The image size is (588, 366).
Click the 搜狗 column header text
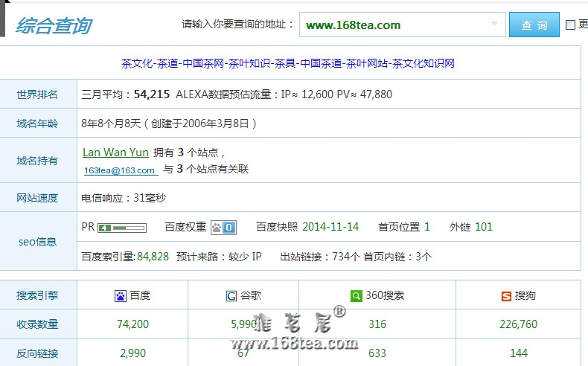pyautogui.click(x=525, y=295)
